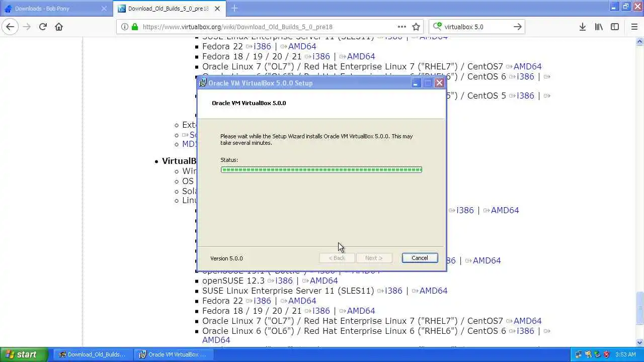Close the Downloads - Bob Pony tab
644x362 pixels.
tap(104, 9)
